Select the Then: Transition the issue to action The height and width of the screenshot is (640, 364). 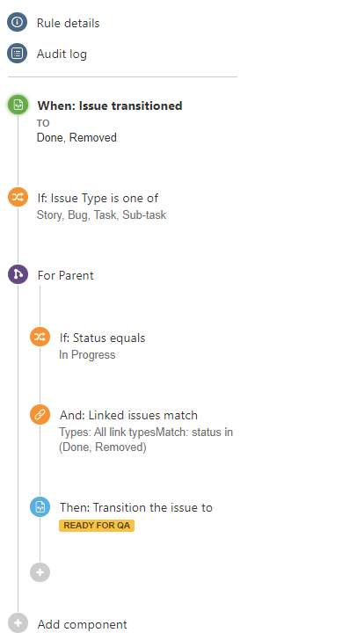click(136, 507)
